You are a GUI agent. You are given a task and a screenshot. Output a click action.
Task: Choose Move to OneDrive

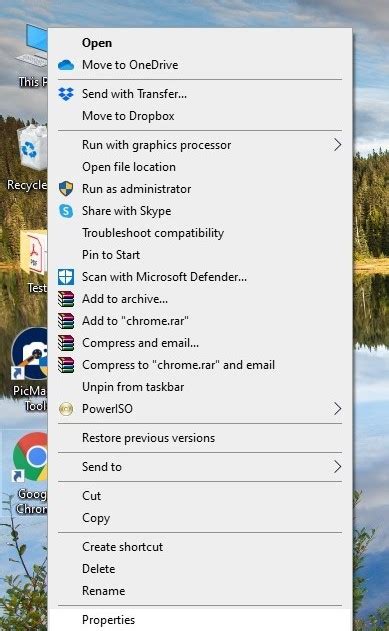coord(200,65)
